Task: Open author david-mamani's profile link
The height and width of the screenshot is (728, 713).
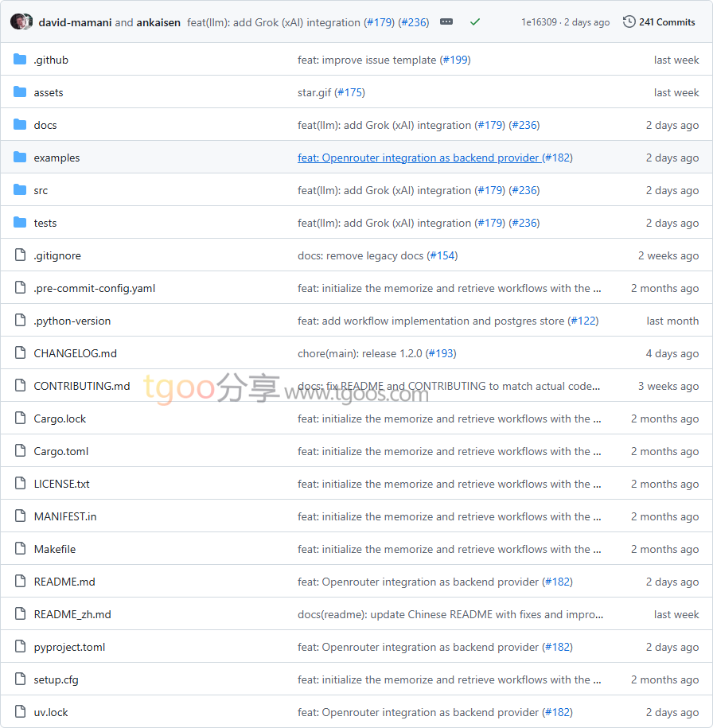Action: [75, 22]
